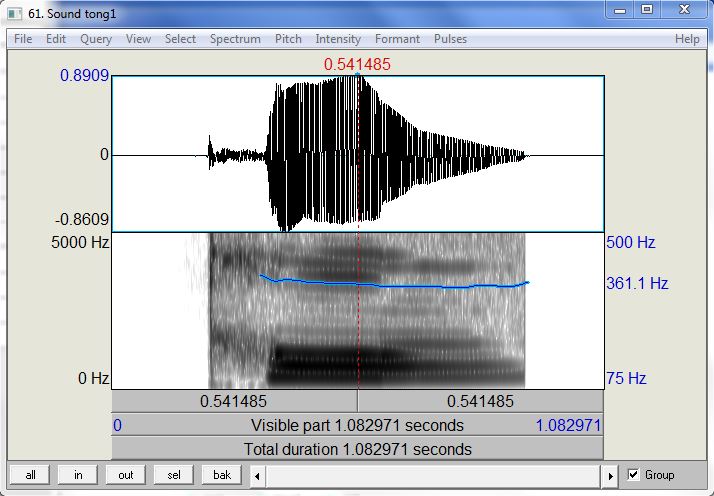Image resolution: width=714 pixels, height=496 pixels.
Task: Open the Spectrum menu
Action: pyautogui.click(x=235, y=39)
